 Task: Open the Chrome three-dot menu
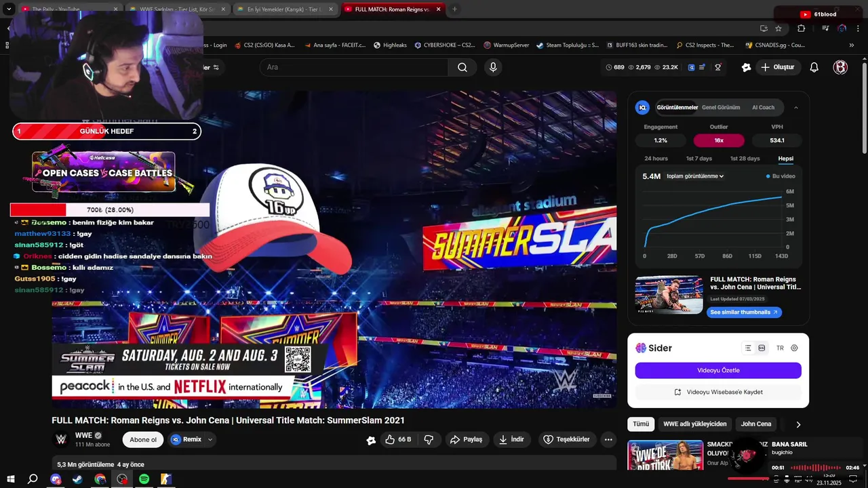(859, 28)
